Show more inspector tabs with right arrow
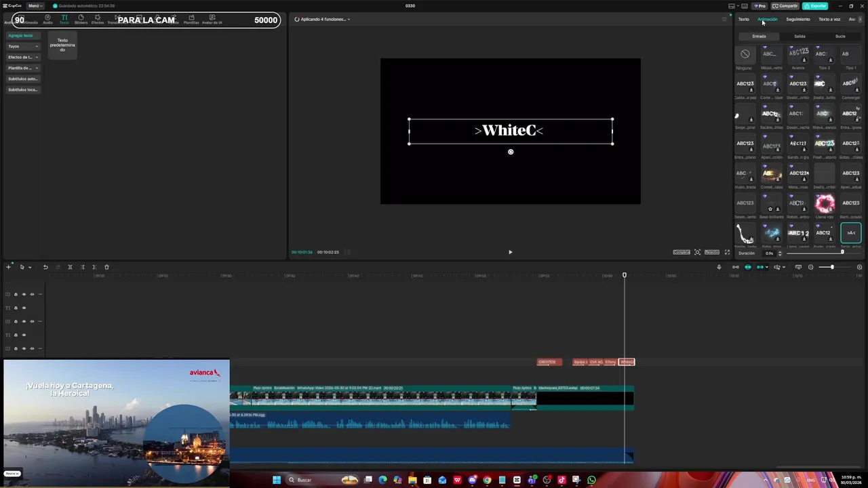The width and height of the screenshot is (868, 488). point(861,19)
